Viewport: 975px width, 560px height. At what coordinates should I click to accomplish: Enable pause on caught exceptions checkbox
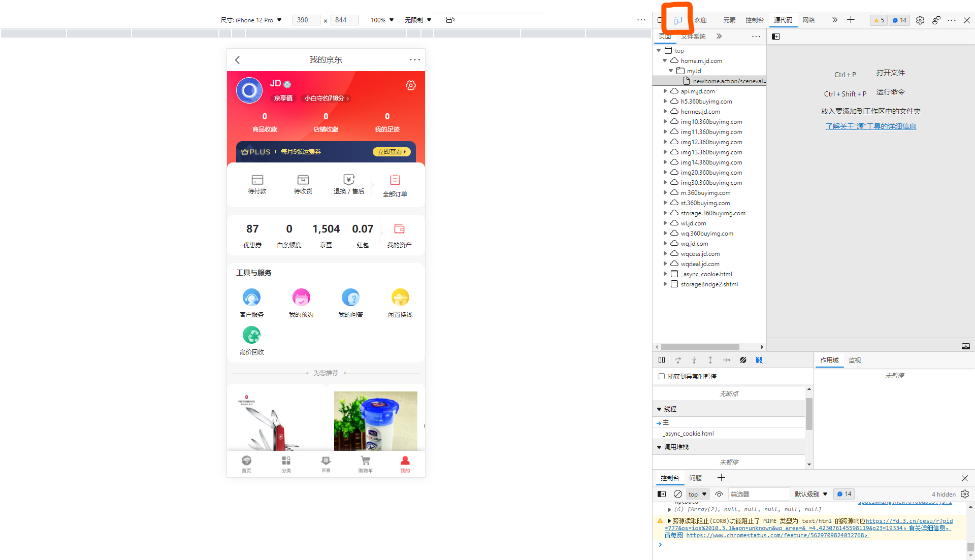coord(662,376)
